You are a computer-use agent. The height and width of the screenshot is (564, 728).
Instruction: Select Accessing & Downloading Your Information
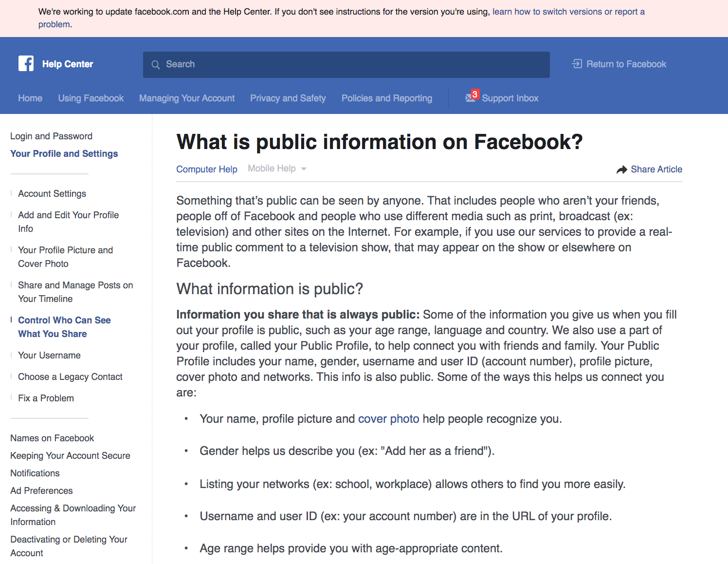coord(73,515)
